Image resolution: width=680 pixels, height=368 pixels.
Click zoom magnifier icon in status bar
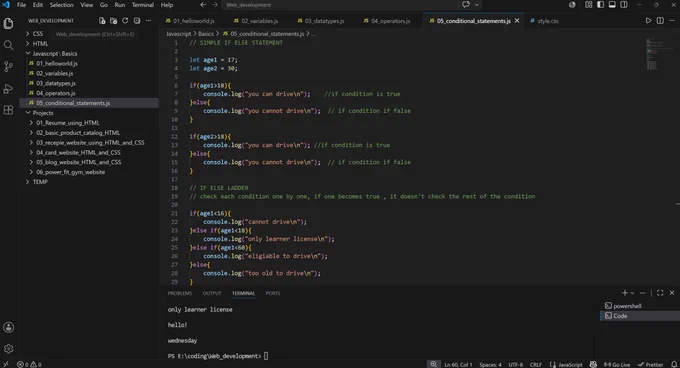coord(433,365)
